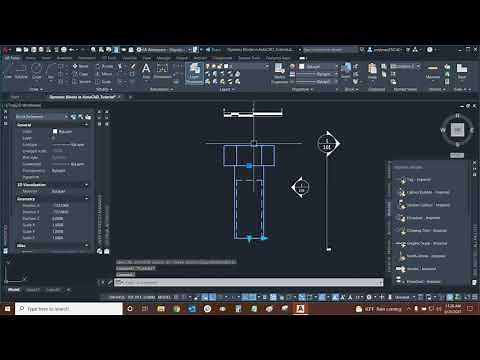The width and height of the screenshot is (480, 360).
Task: Select the Polyline tool in Draw panel
Action: click(21, 71)
